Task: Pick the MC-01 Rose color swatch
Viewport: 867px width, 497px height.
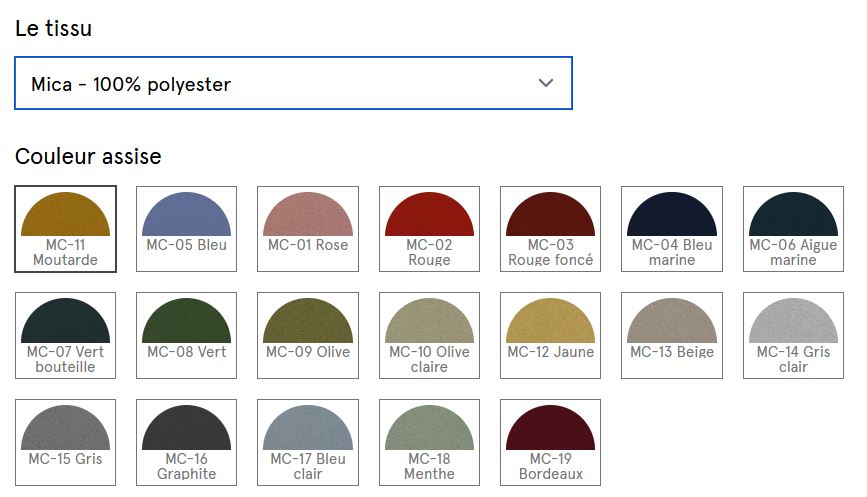Action: (x=307, y=228)
